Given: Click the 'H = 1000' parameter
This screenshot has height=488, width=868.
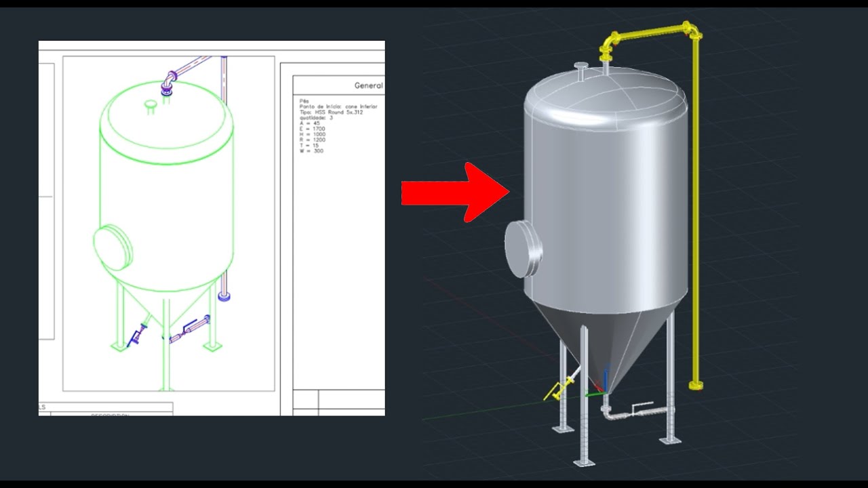Looking at the screenshot, I should point(312,134).
